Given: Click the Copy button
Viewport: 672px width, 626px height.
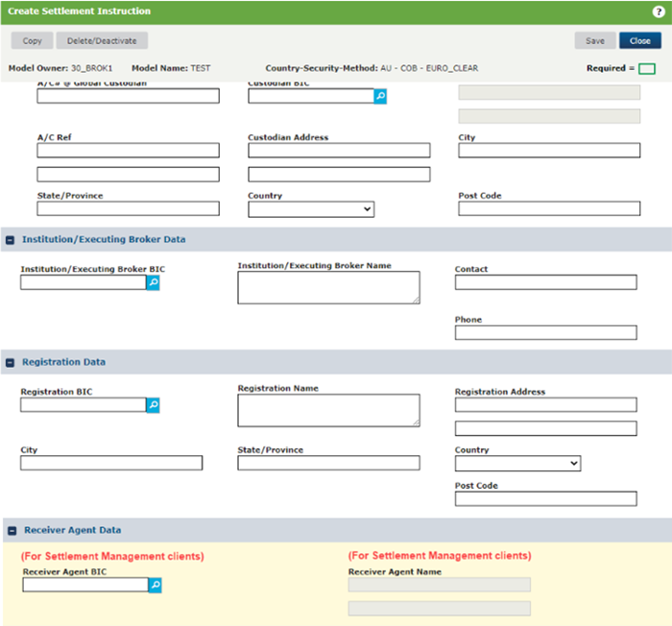Looking at the screenshot, I should point(32,41).
